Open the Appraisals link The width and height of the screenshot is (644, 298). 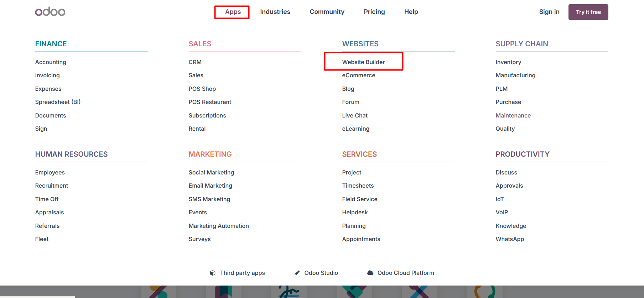click(50, 213)
